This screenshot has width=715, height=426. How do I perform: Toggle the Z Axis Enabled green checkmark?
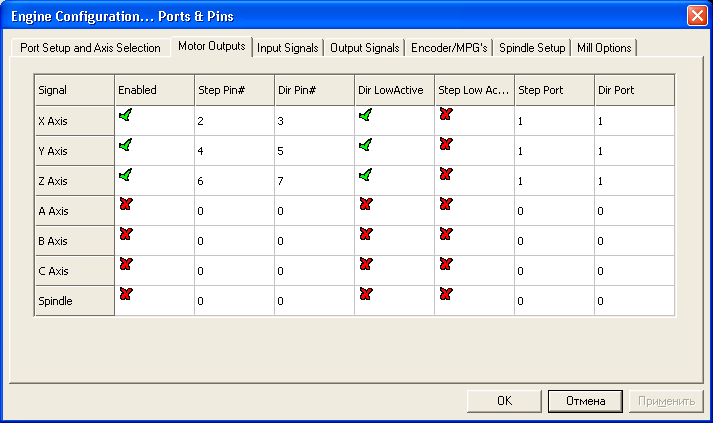tap(125, 175)
